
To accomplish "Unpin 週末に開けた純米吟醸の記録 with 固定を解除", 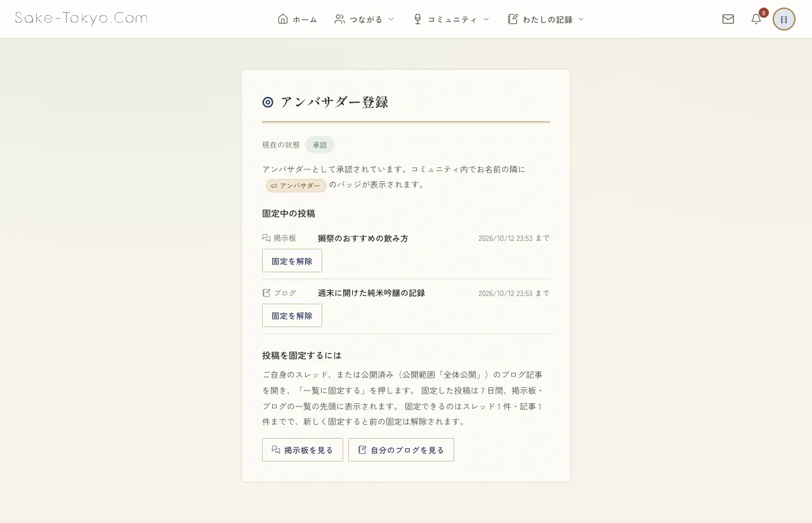I will (x=292, y=315).
